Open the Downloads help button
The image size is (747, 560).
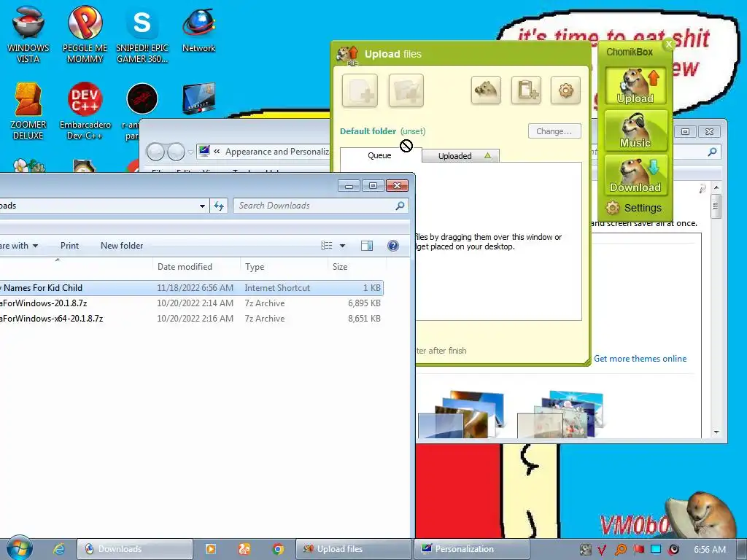pos(393,246)
